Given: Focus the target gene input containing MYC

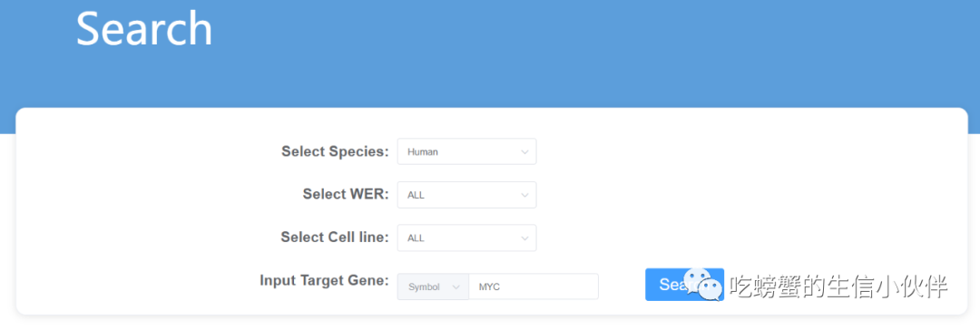Looking at the screenshot, I should point(534,286).
